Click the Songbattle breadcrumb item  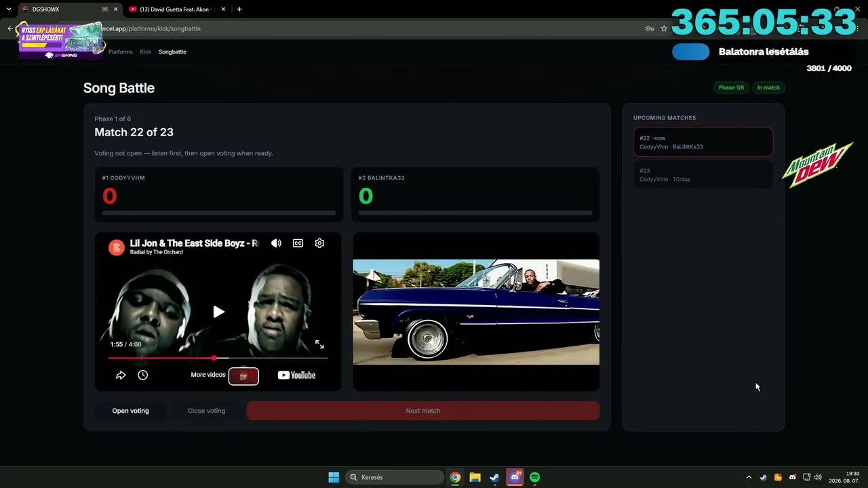172,52
